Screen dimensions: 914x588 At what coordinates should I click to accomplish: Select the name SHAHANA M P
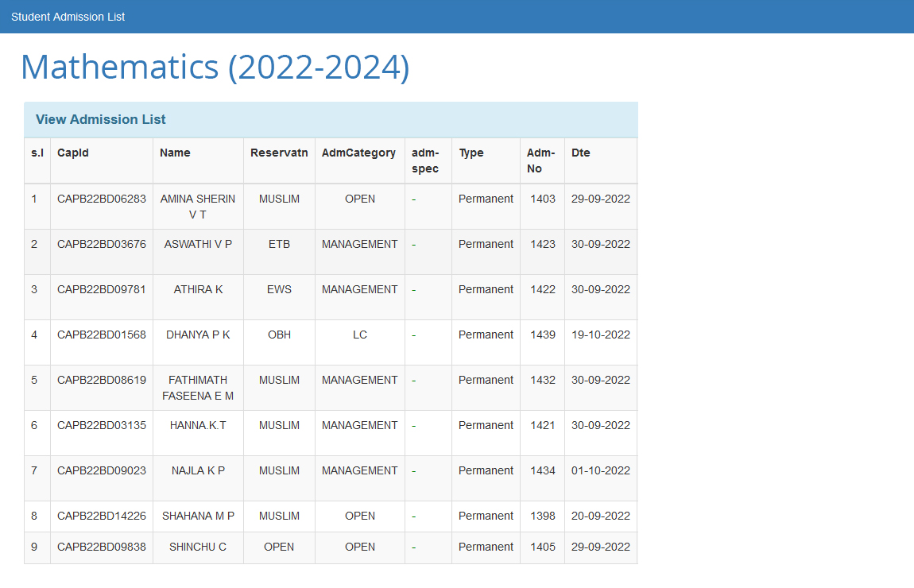198,516
